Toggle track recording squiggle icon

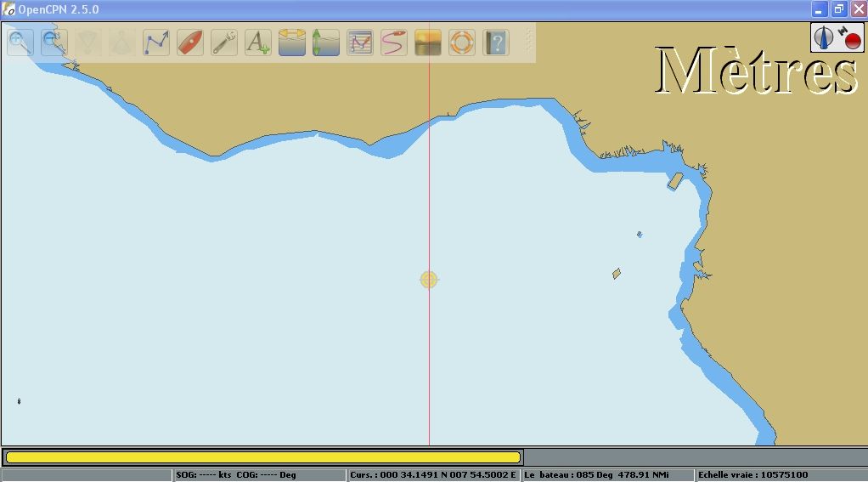click(394, 42)
